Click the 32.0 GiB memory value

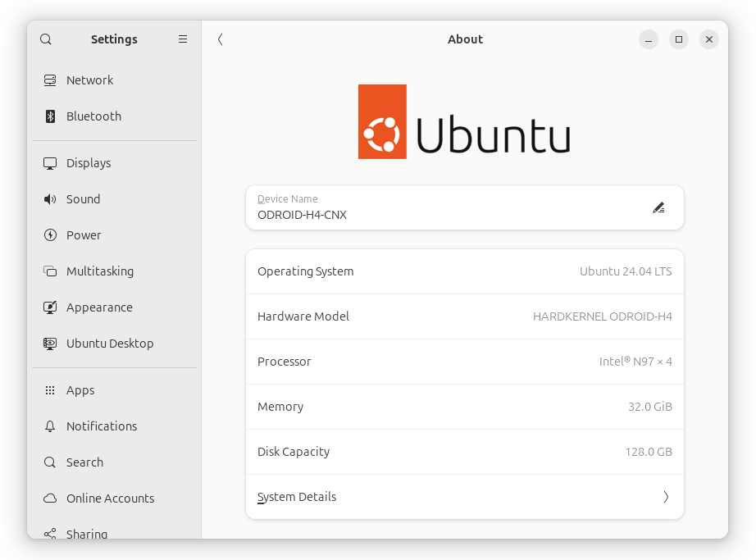tap(650, 407)
